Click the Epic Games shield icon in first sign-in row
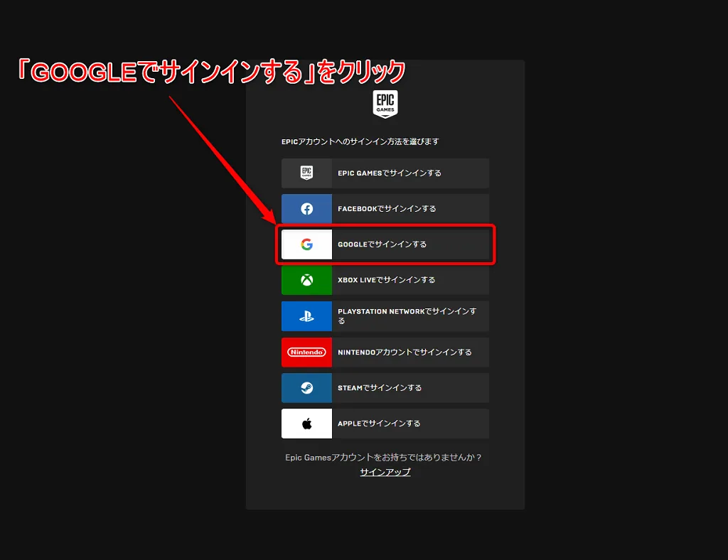The height and width of the screenshot is (560, 728). (x=306, y=173)
